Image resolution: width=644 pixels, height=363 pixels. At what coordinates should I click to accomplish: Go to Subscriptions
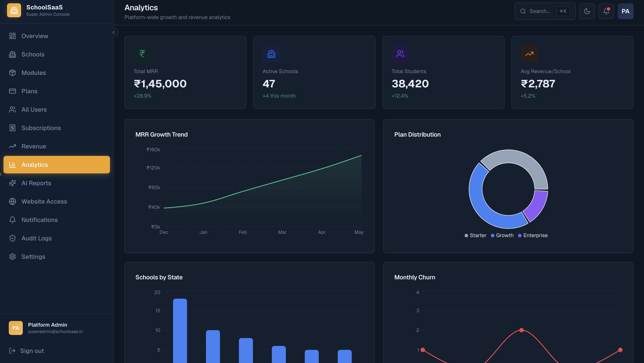click(x=57, y=128)
